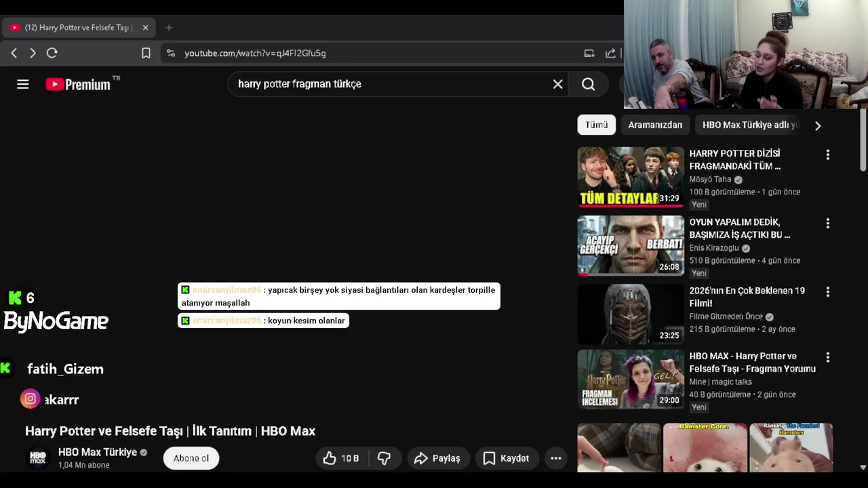The image size is (868, 488).
Task: Select the Tümü filter chip
Action: 596,125
